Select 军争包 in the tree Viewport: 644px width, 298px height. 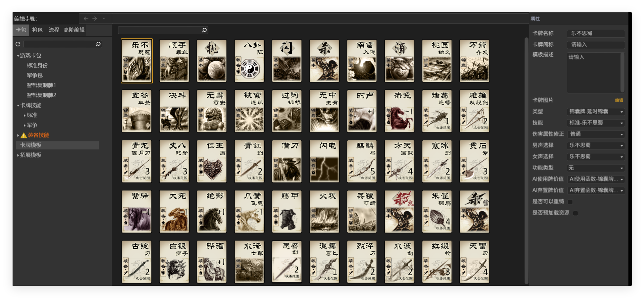(35, 75)
